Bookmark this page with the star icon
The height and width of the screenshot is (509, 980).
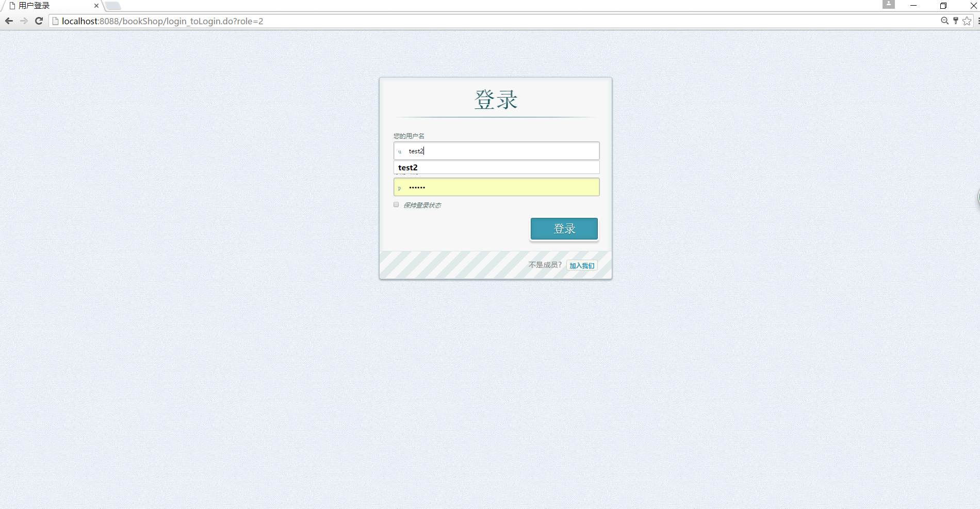(967, 21)
